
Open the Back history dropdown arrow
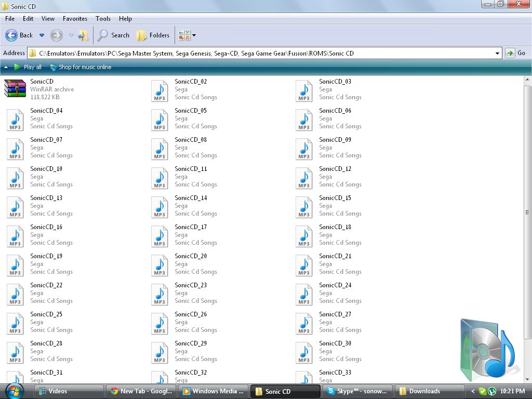(42, 35)
